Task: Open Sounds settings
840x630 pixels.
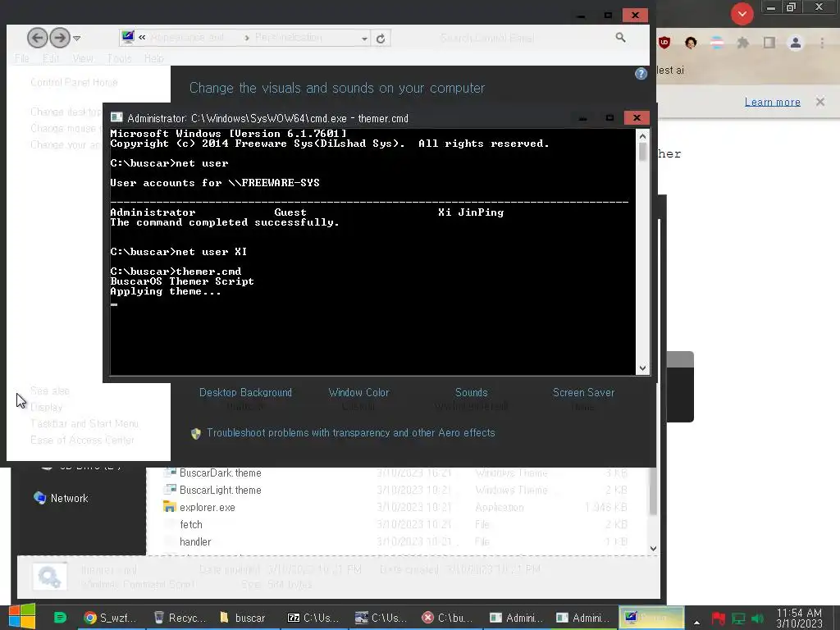Action: point(472,393)
